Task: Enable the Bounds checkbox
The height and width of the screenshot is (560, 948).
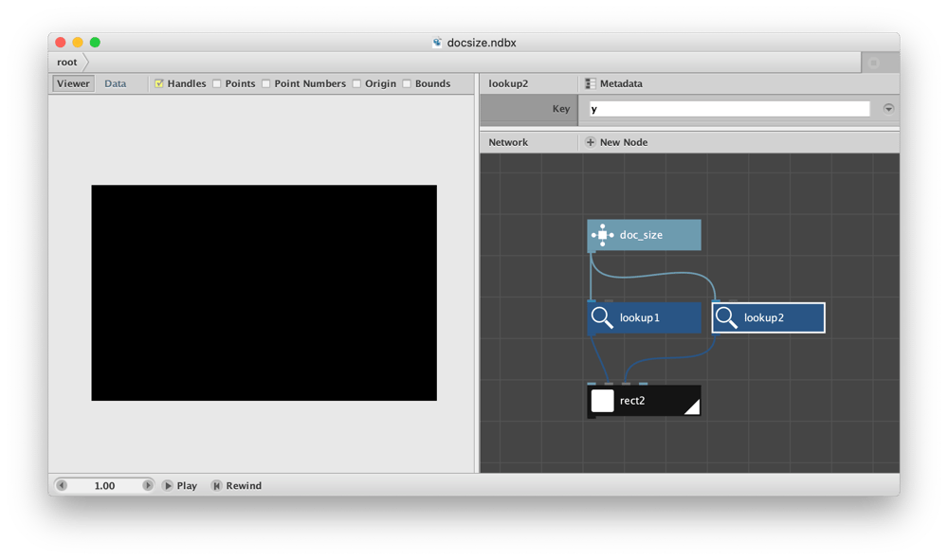Action: click(407, 83)
